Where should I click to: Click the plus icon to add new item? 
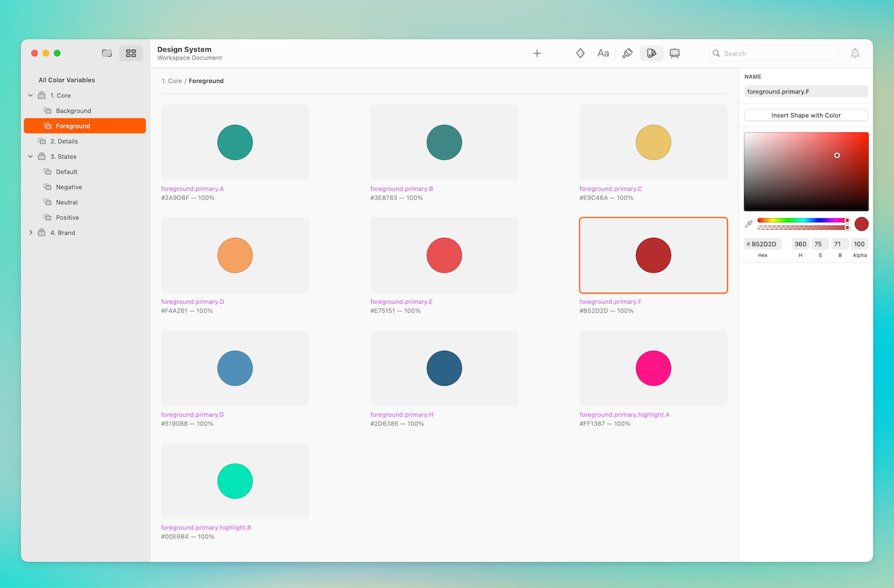(537, 53)
